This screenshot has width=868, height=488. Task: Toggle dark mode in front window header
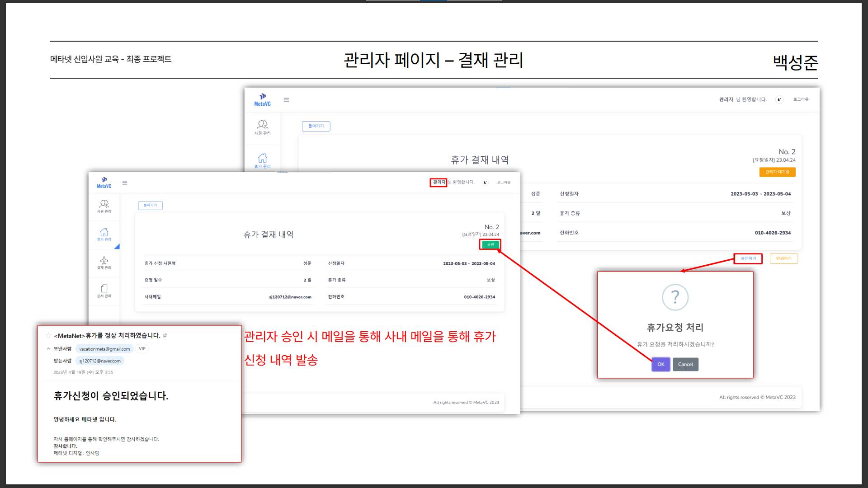(485, 183)
